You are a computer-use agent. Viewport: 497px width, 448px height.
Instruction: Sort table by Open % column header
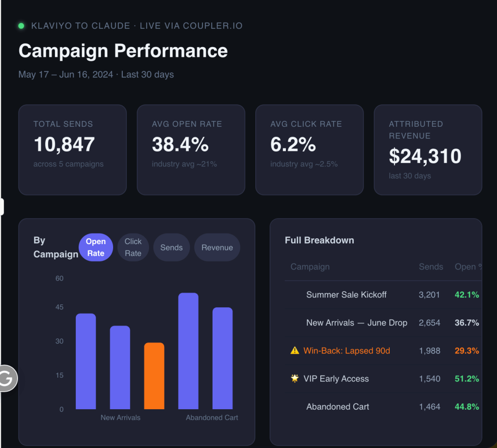click(x=468, y=266)
